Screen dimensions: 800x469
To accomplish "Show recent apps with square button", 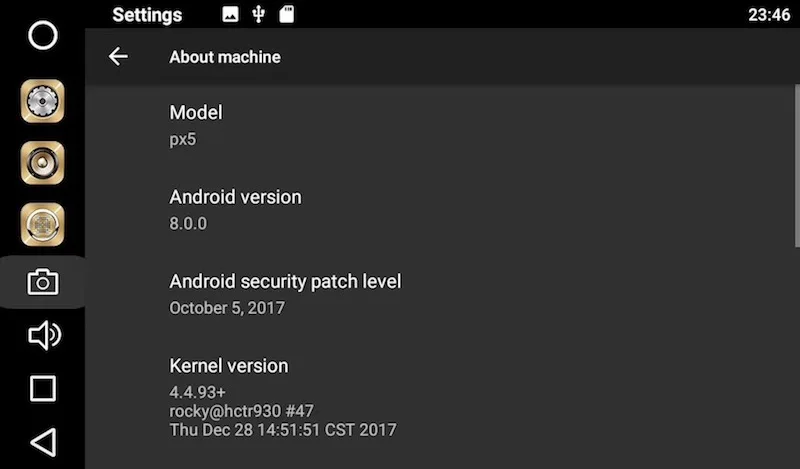I will 43,389.
